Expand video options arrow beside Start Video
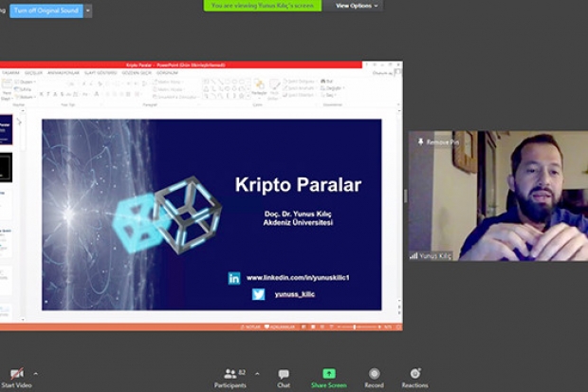Viewport: 588px width, 392px height. point(36,373)
